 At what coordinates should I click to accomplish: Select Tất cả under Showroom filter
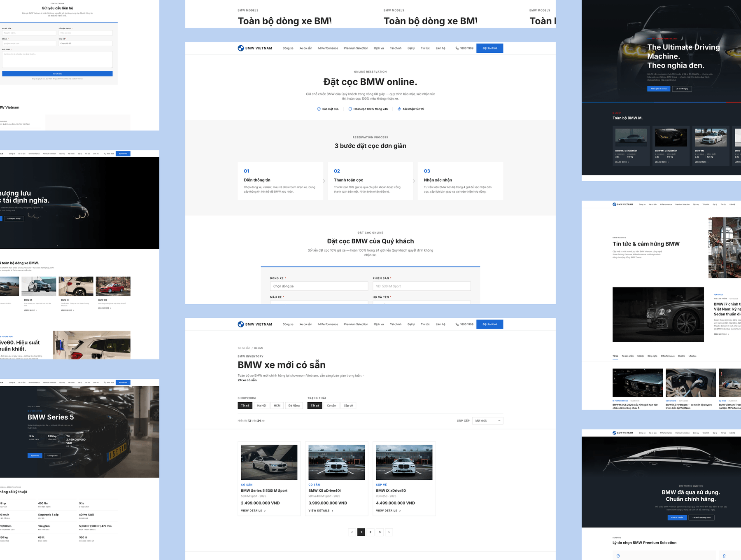(x=245, y=406)
